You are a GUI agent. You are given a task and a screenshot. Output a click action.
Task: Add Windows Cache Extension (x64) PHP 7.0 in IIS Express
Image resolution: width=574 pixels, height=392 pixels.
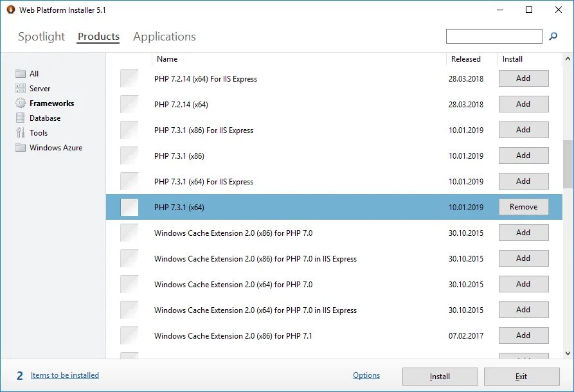(523, 310)
